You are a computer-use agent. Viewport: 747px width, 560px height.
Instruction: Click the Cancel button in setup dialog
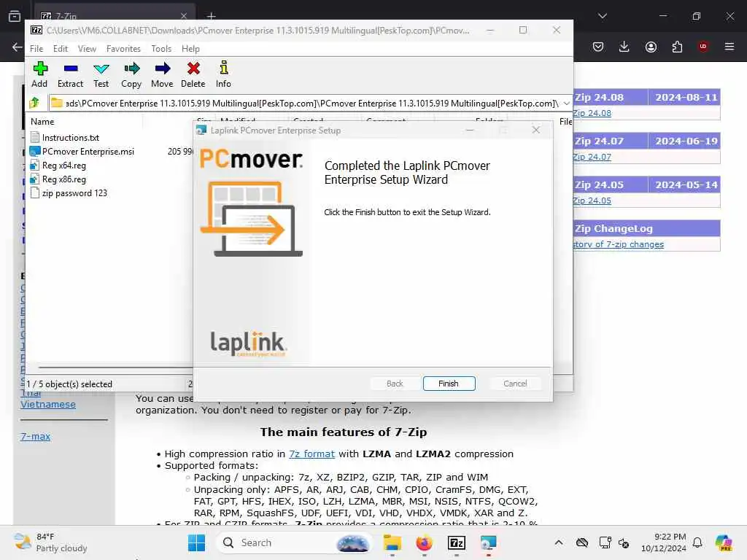click(x=515, y=384)
